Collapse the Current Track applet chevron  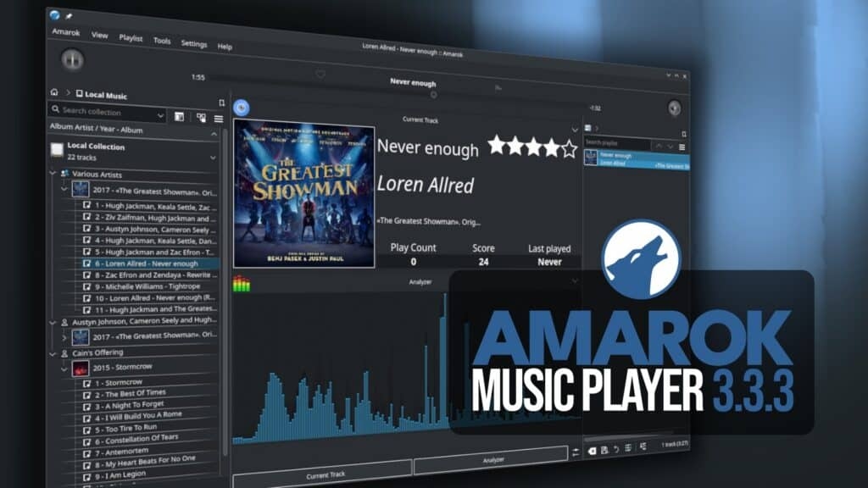(x=575, y=130)
